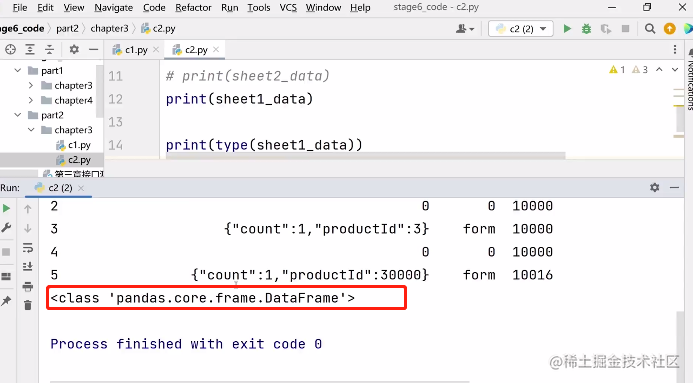The width and height of the screenshot is (693, 383).
Task: Toggle Scroll to End in console
Action: [x=27, y=266]
